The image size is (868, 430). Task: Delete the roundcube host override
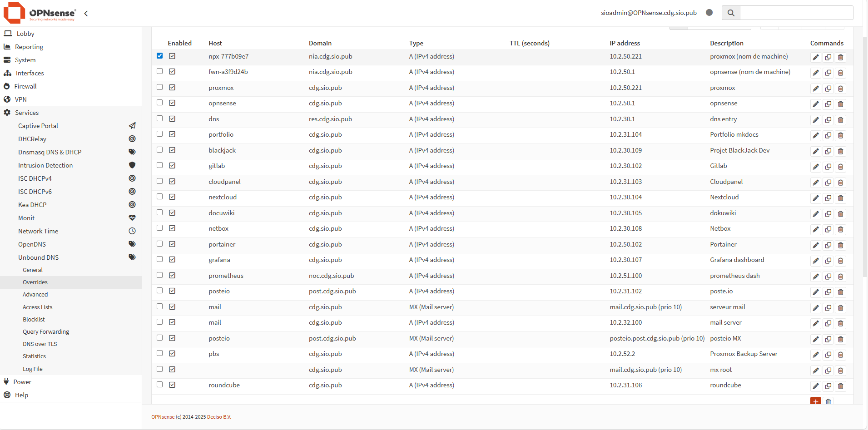[841, 386]
